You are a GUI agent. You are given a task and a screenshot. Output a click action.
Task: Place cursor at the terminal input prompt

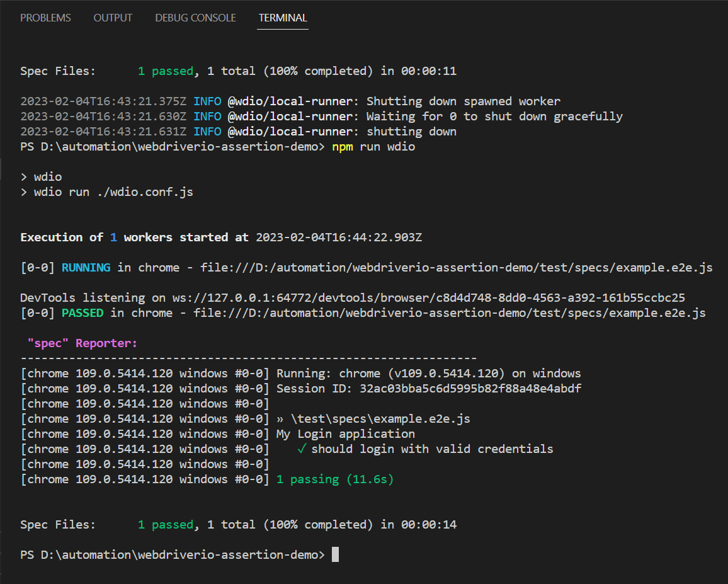coord(337,554)
